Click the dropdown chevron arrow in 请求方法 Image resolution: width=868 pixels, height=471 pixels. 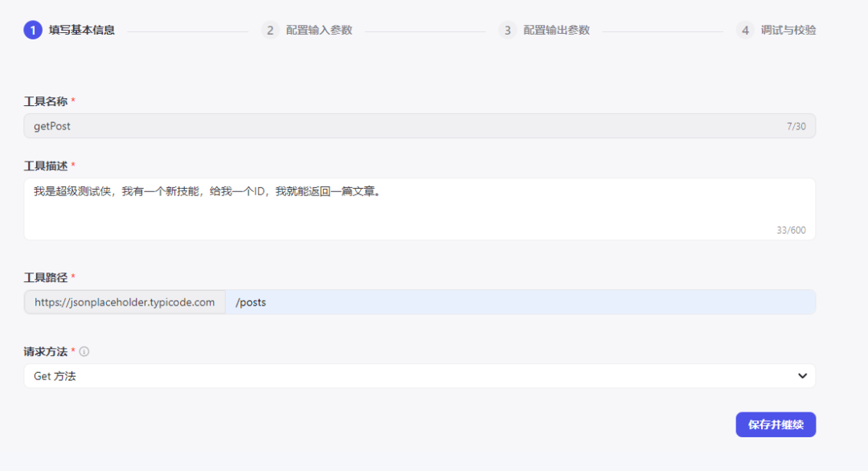(x=802, y=376)
